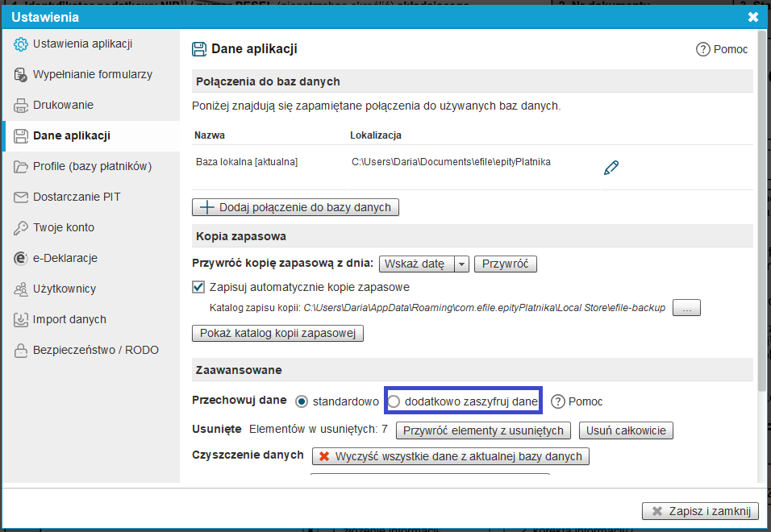Click the Drukowanie printer icon

coord(21,106)
